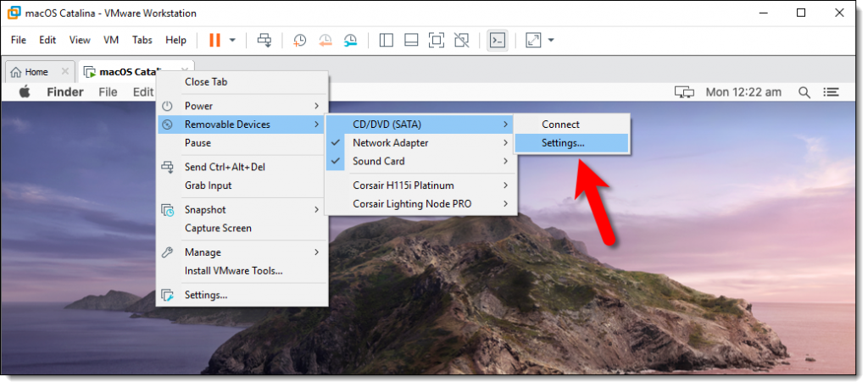Open the snapshot manager toolbar icon

[350, 40]
